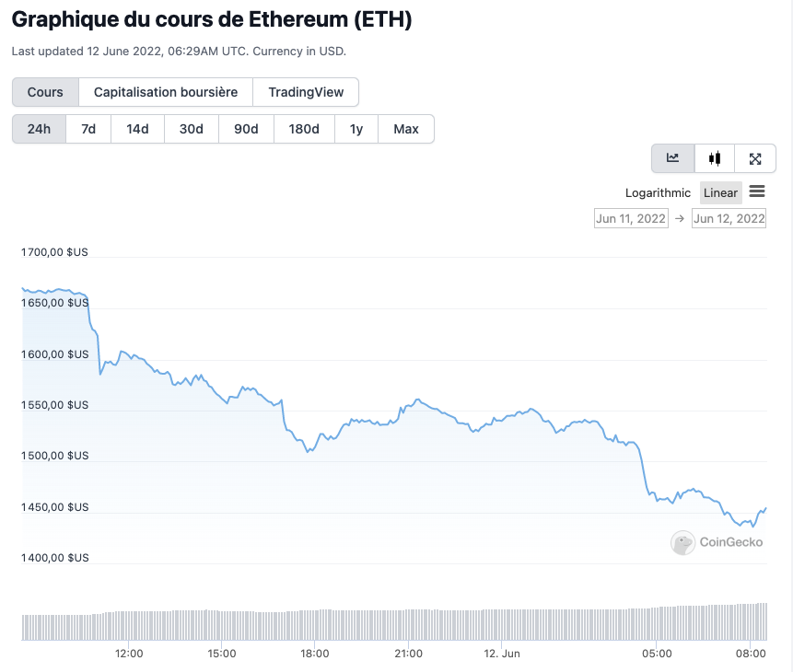Screen dimensions: 793x672
Task: Open chart hamburger menu
Action: pos(757,191)
